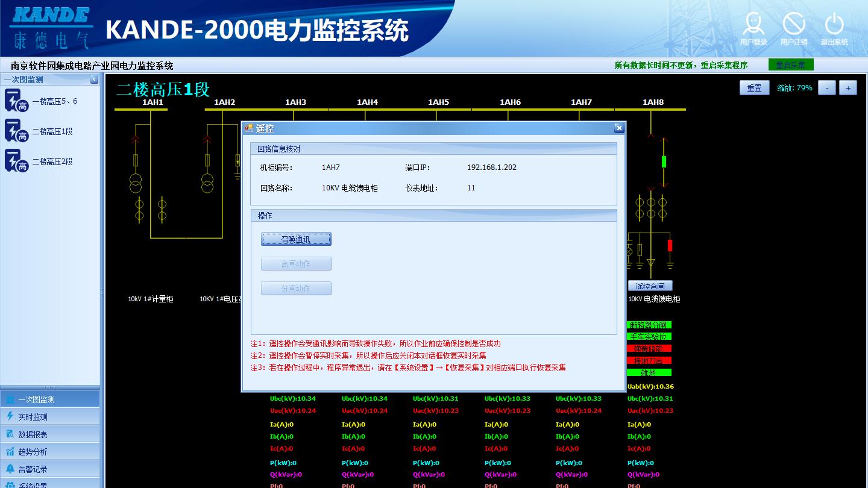This screenshot has width=868, height=488.
Task: Click the transformer symbol under 1AH2
Action: pyautogui.click(x=207, y=183)
